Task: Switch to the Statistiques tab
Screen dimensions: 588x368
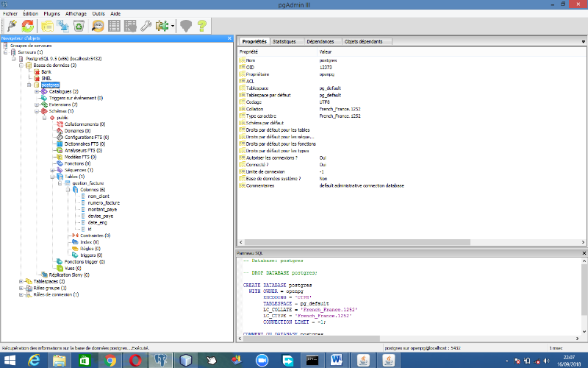Action: (x=284, y=42)
